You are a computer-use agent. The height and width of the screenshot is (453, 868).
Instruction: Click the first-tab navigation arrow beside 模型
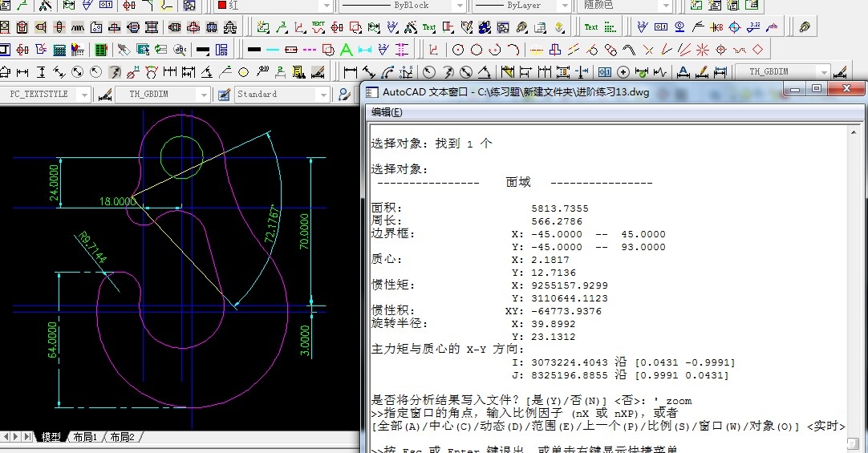[6, 437]
